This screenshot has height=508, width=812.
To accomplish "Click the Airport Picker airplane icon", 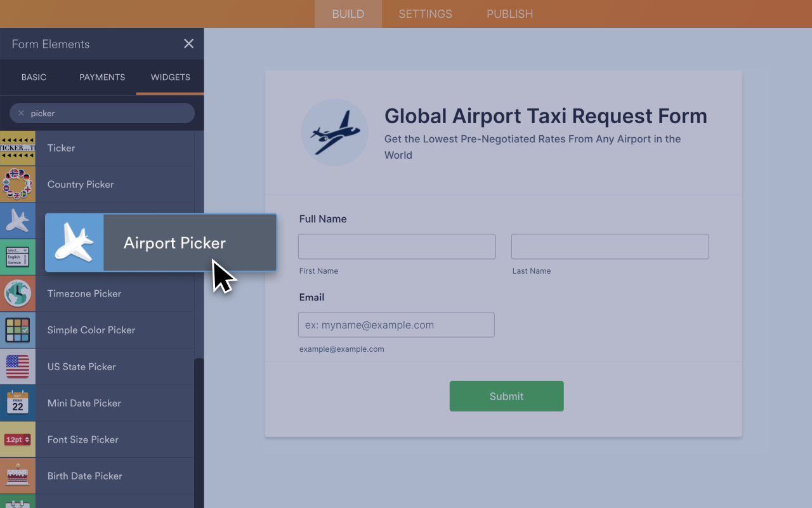I will click(x=74, y=242).
